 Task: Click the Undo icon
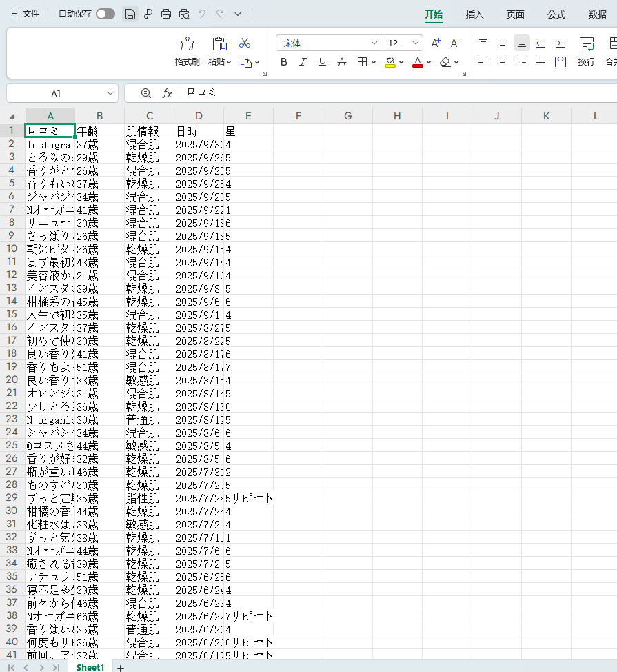click(200, 13)
